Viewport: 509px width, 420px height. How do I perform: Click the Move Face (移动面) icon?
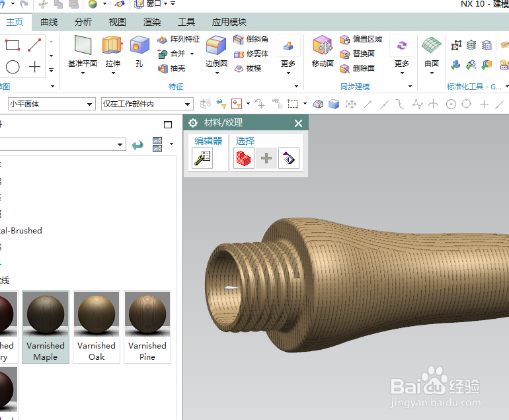tap(323, 45)
